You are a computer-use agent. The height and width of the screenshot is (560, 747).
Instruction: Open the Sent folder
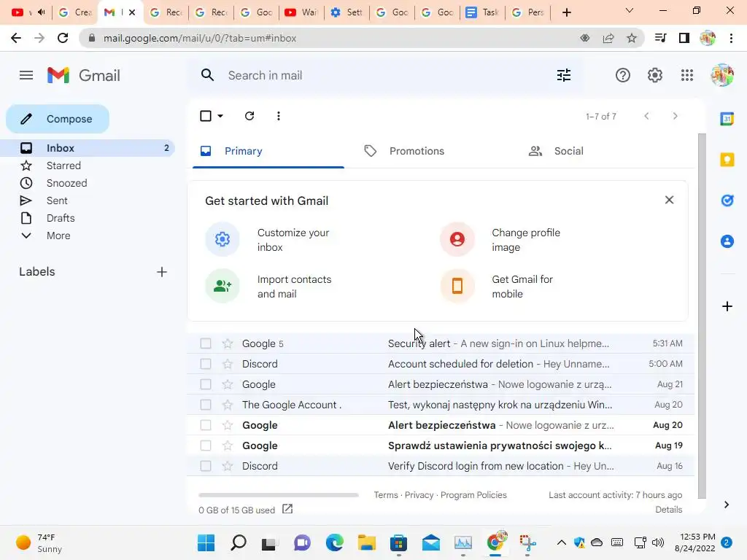point(88,201)
